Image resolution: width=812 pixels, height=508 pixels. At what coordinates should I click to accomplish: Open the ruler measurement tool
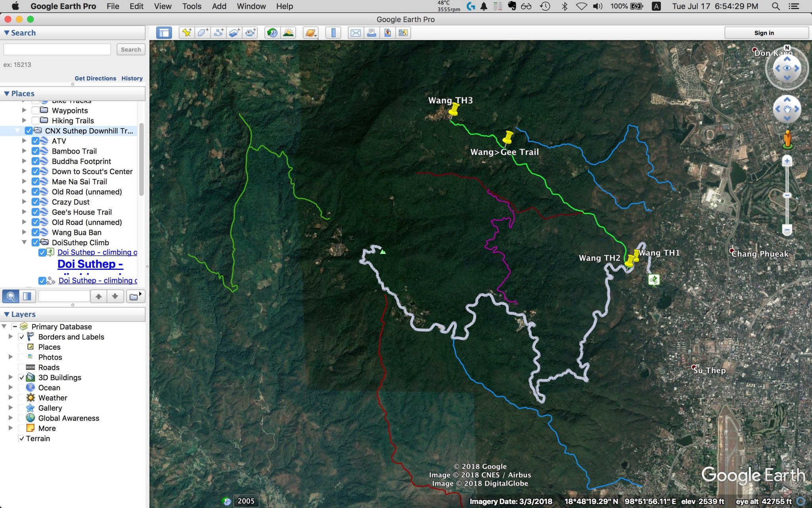coord(333,33)
